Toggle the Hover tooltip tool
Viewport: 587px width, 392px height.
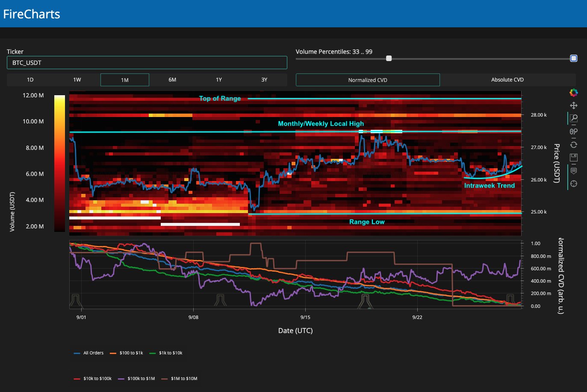click(x=574, y=171)
